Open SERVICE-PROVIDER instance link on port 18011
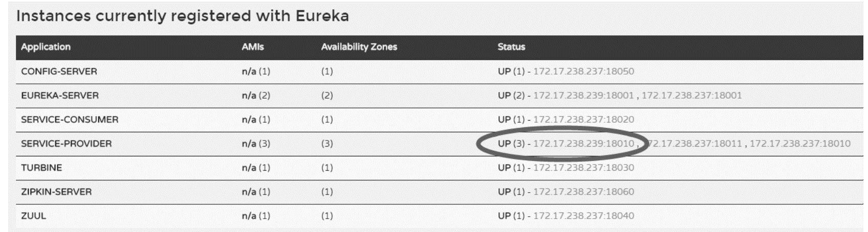 click(x=696, y=144)
